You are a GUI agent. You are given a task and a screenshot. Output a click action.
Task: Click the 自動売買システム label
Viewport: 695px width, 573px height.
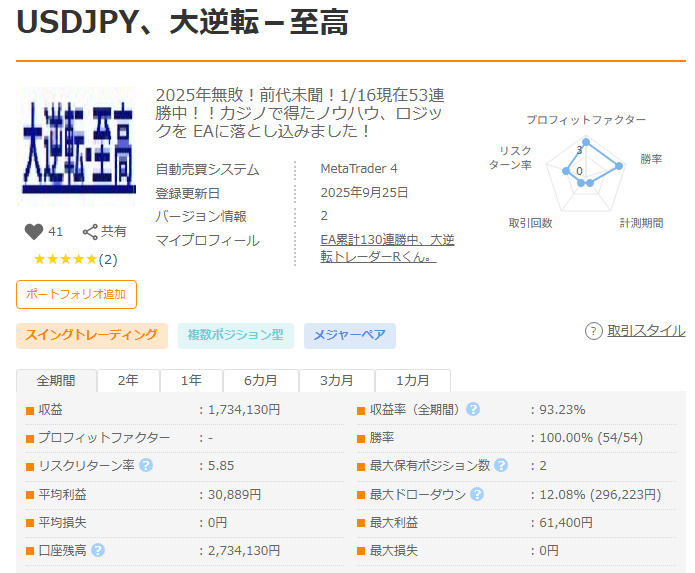[x=207, y=169]
